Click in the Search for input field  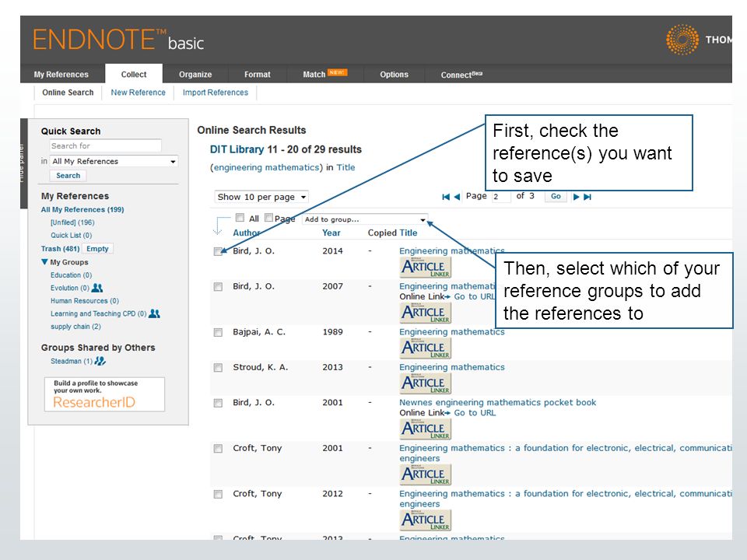point(105,145)
